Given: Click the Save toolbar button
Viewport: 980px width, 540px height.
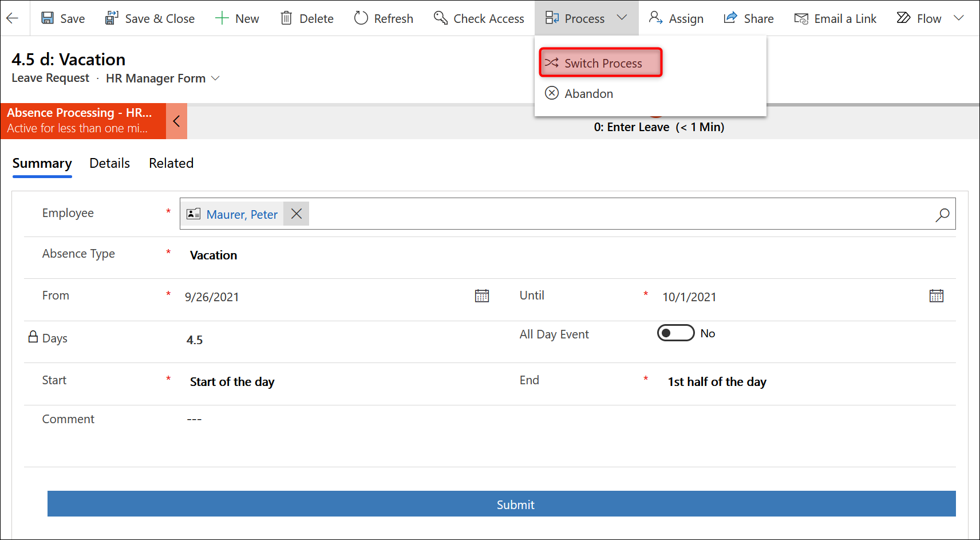Looking at the screenshot, I should pyautogui.click(x=63, y=18).
